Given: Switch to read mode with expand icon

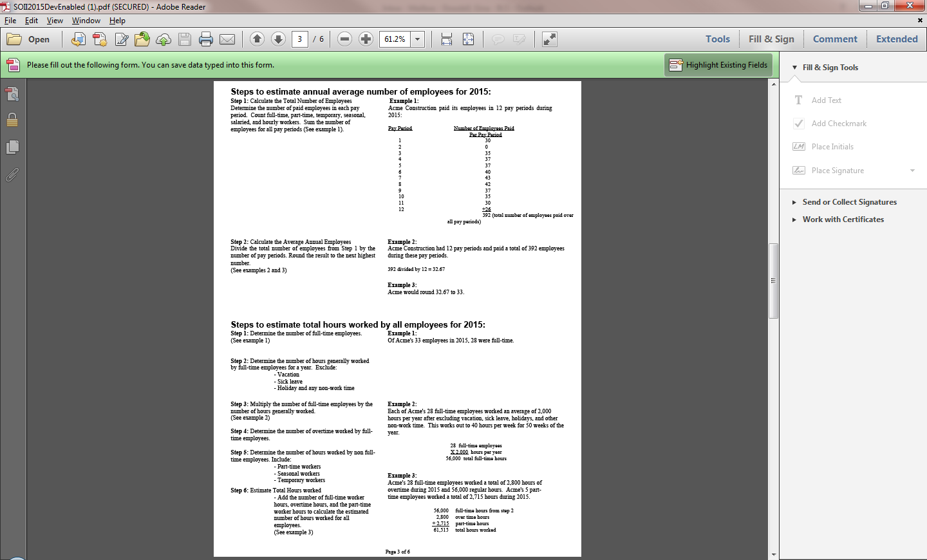Looking at the screenshot, I should (x=549, y=39).
